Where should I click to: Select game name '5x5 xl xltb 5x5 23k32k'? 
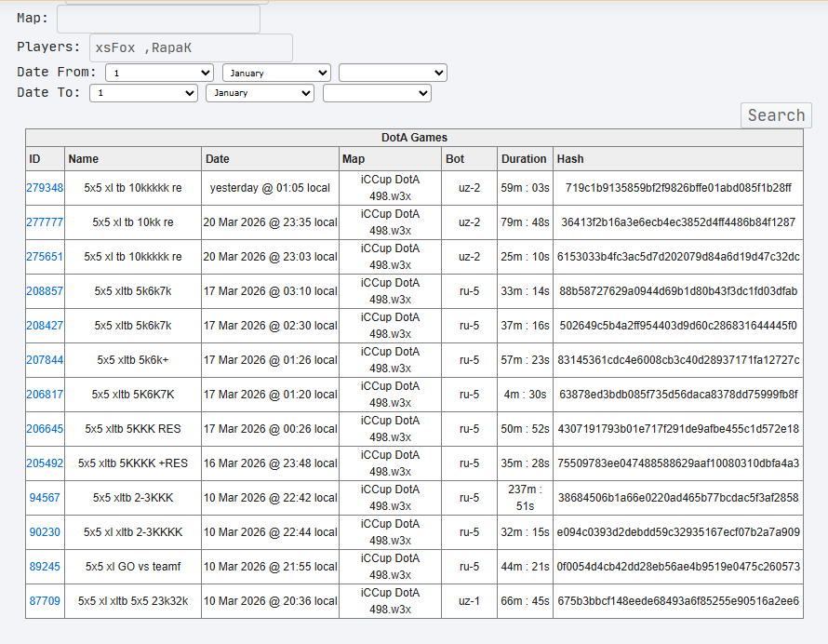(133, 600)
